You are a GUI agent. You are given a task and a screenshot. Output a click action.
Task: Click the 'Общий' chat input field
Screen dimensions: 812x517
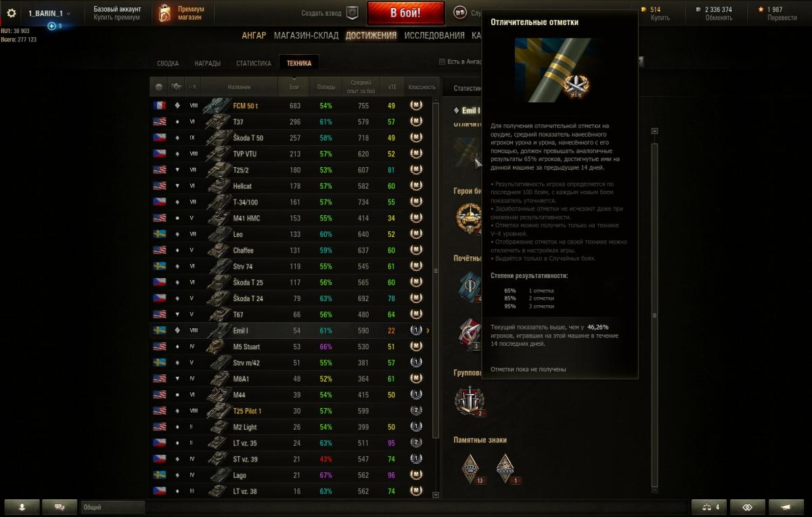(x=112, y=507)
